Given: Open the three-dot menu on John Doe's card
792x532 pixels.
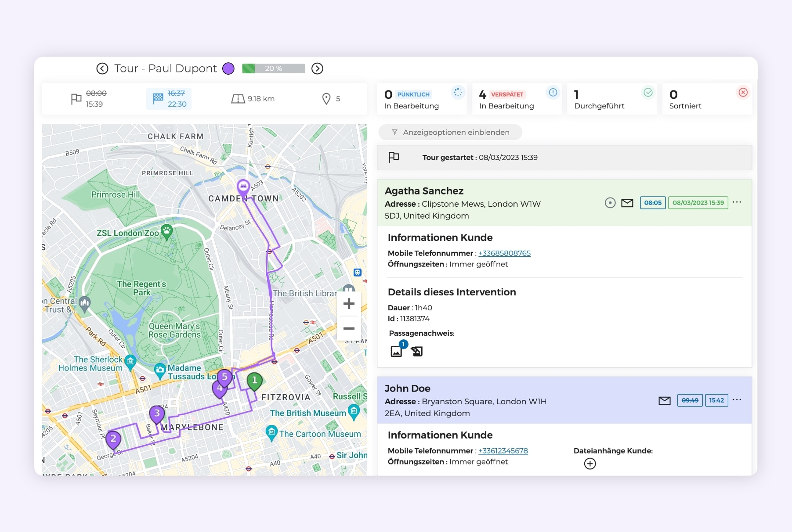Looking at the screenshot, I should tap(738, 400).
